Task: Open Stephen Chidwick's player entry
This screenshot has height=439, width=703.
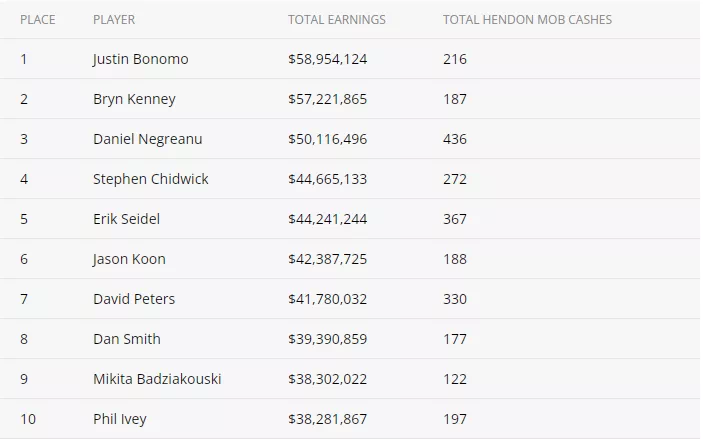Action: [x=150, y=179]
